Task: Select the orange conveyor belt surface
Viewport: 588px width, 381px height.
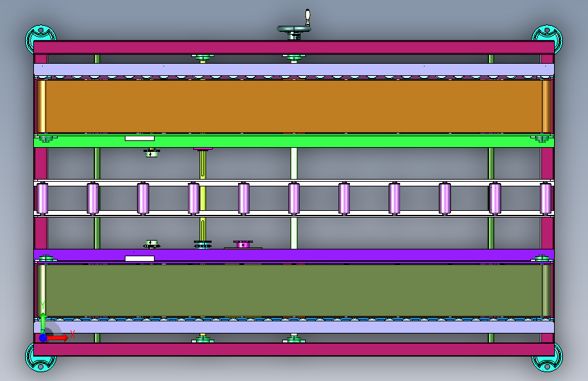Action: [x=294, y=106]
